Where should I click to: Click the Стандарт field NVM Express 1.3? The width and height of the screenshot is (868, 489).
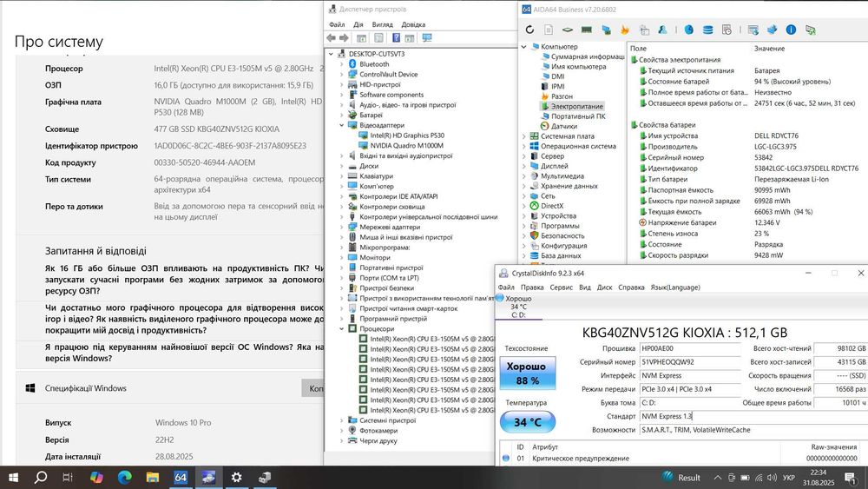tap(753, 416)
